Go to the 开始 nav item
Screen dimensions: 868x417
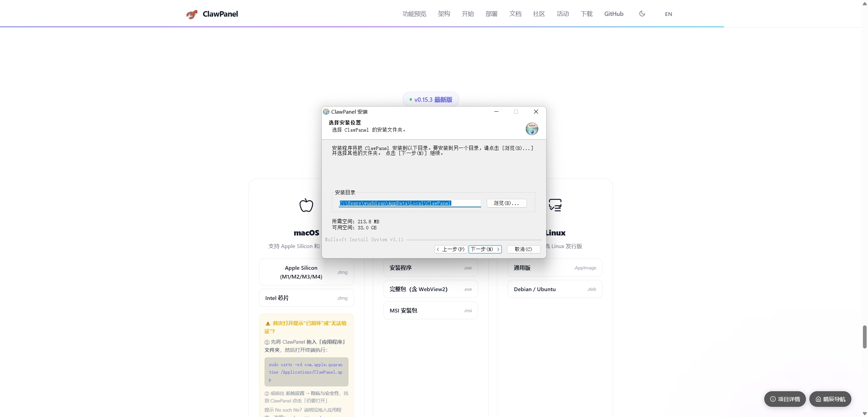[x=468, y=14]
